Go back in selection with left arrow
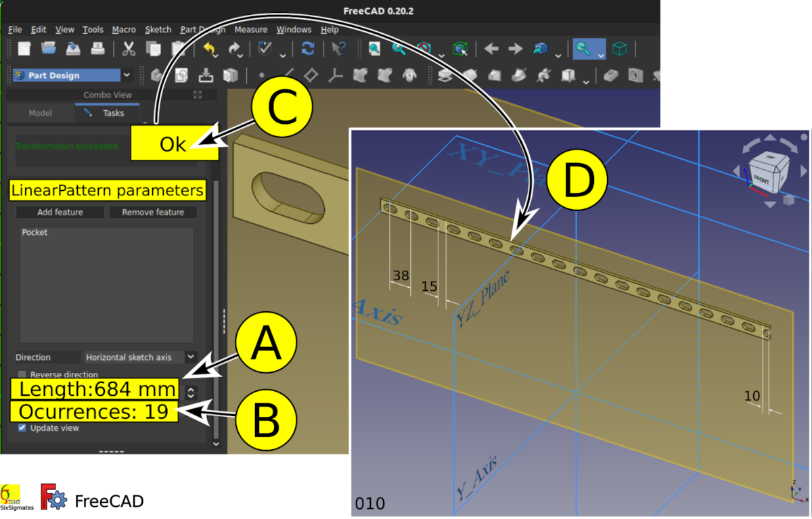Viewport: 812px width, 519px height. tap(491, 49)
